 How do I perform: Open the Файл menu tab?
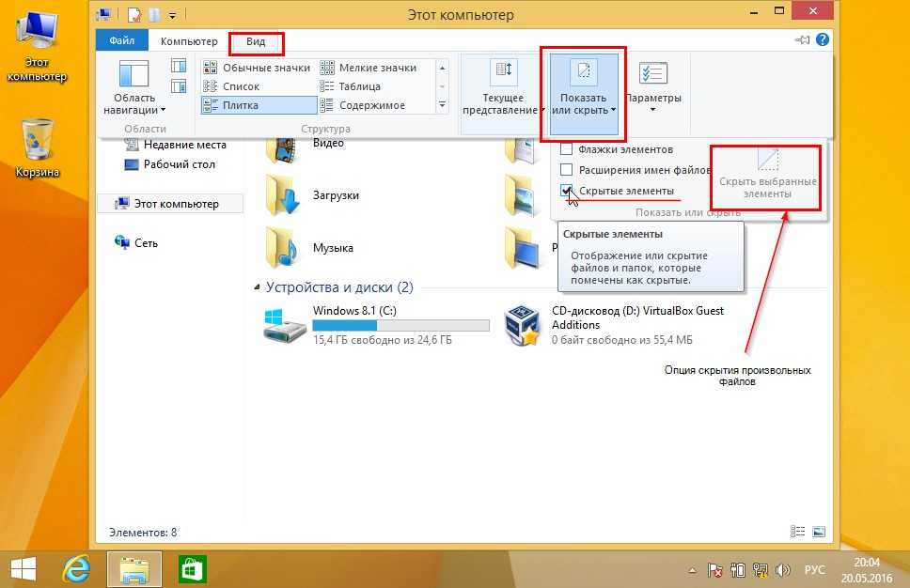pos(121,41)
